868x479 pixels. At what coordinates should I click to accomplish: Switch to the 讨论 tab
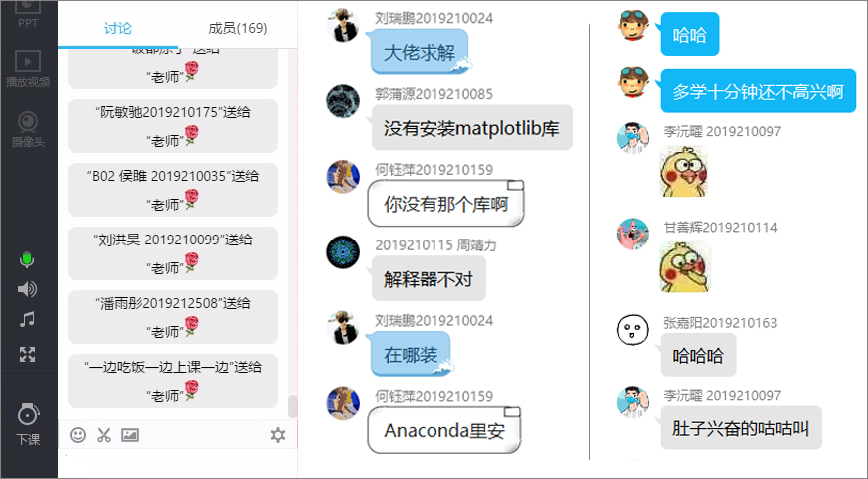pos(117,28)
